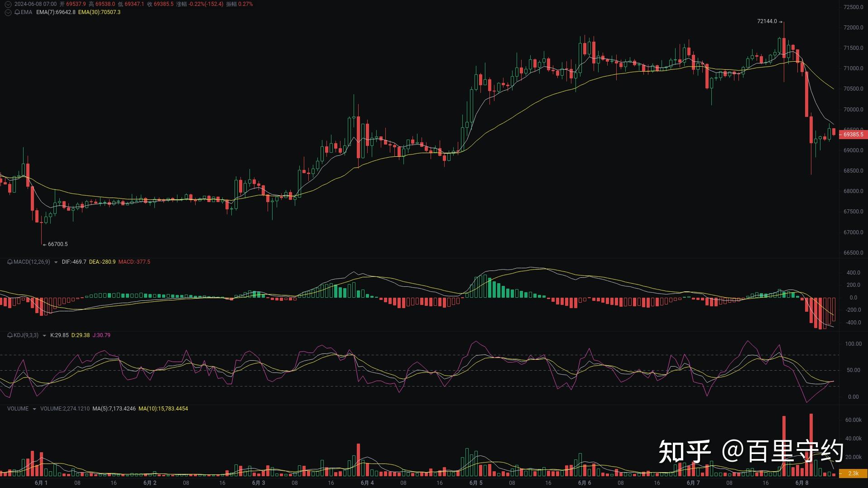Open the VOLUME dropdown arrow
Screen dimensions: 868x488
click(34, 409)
